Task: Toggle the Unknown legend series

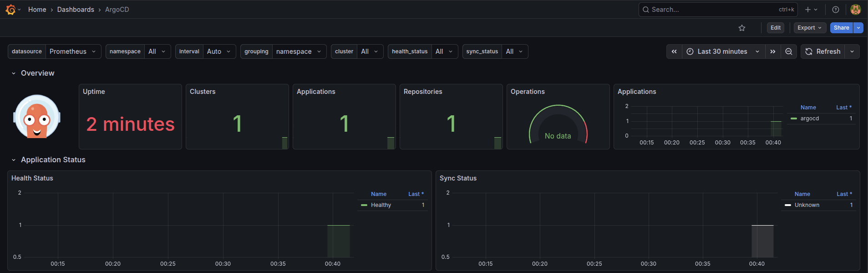Action: [807, 205]
